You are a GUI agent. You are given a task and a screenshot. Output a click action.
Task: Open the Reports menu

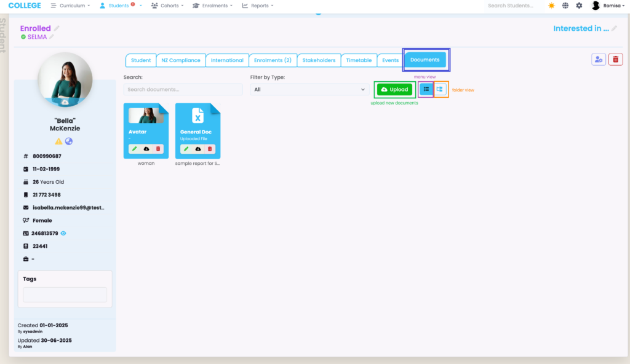tap(257, 6)
